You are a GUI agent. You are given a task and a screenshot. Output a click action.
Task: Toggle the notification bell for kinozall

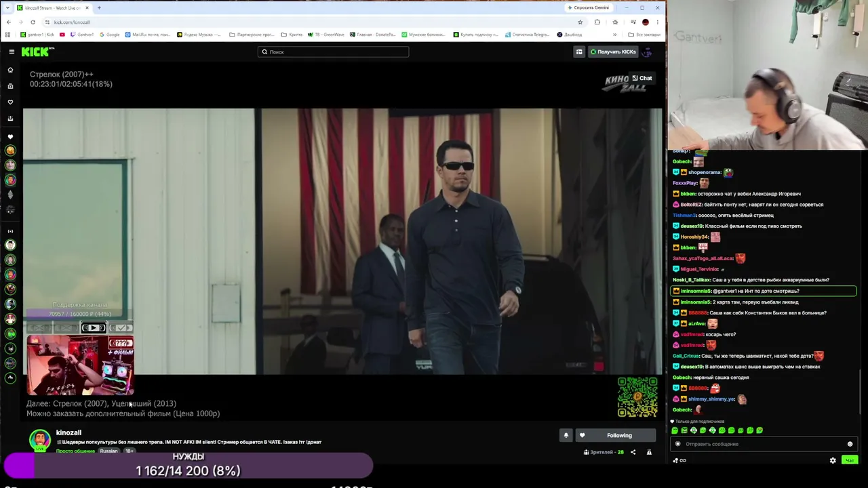pos(566,435)
